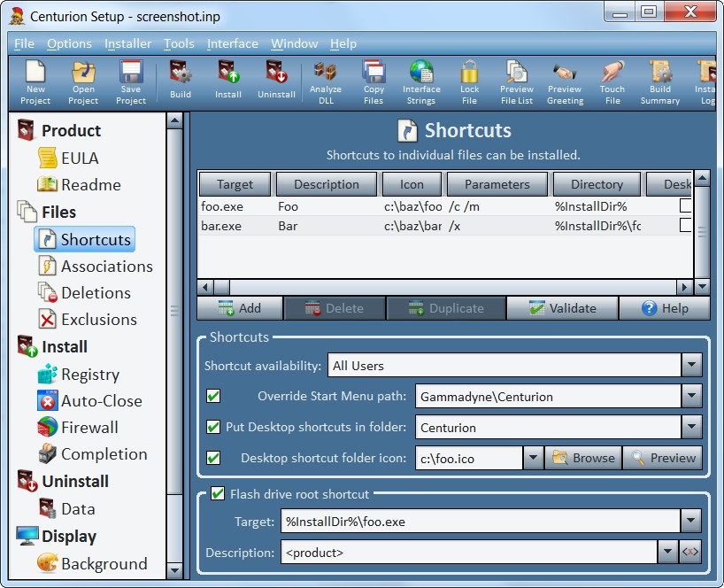Open the Build Summary tool

[x=659, y=82]
